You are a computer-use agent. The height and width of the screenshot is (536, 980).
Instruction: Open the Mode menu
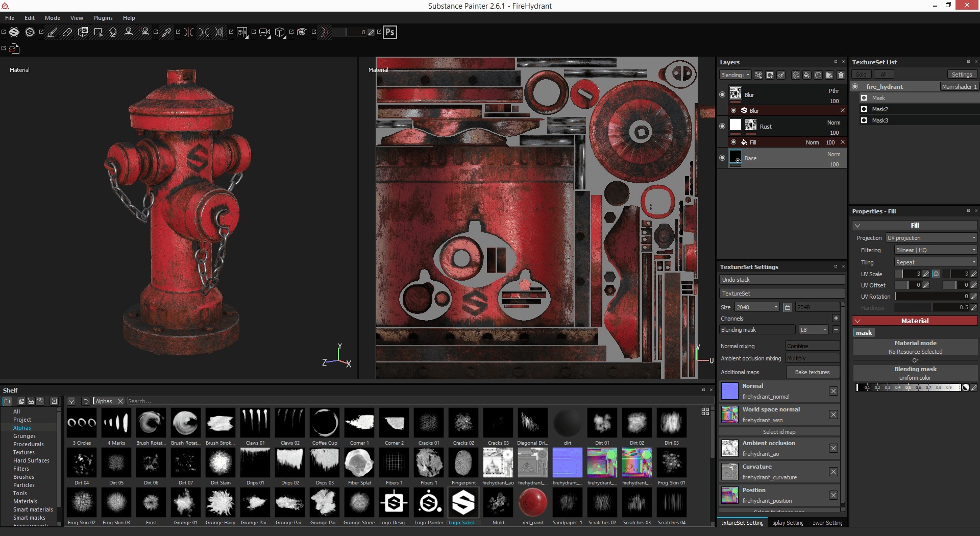point(53,18)
